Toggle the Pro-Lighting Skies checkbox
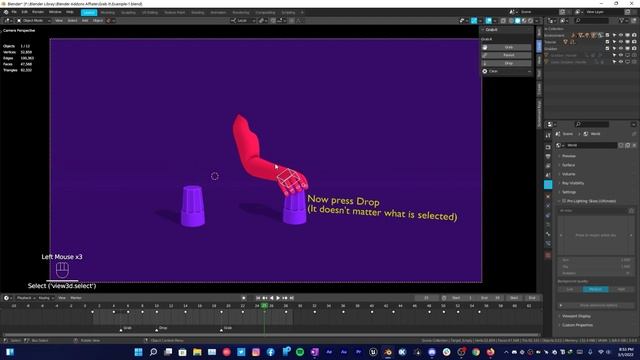This screenshot has height=360, width=640. click(564, 201)
